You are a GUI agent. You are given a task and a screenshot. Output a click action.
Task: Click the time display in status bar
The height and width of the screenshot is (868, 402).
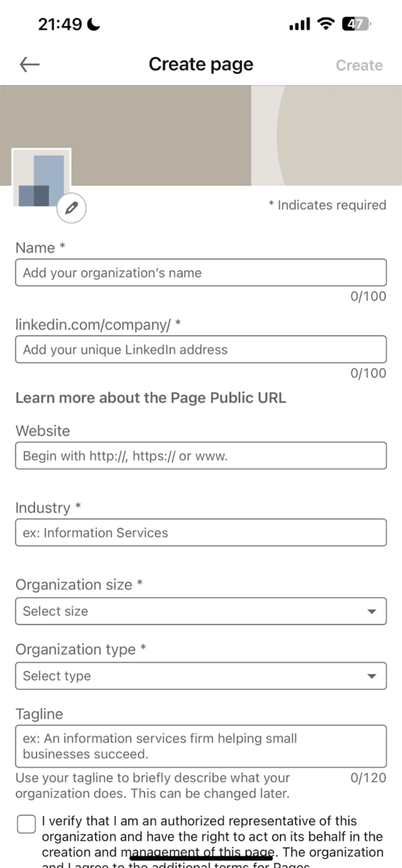[x=59, y=24]
